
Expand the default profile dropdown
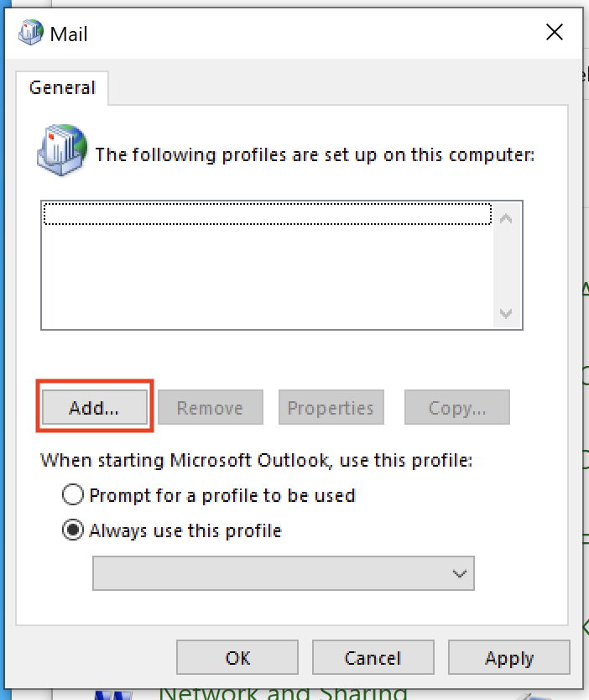click(284, 573)
